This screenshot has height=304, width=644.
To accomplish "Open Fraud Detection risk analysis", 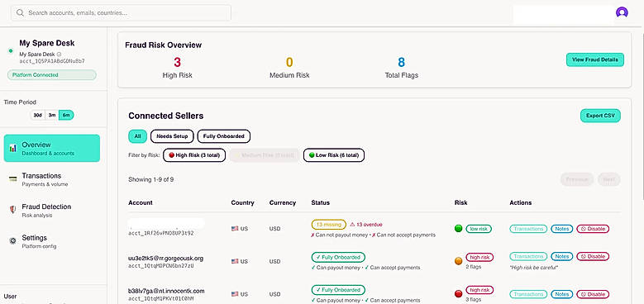I will pos(52,210).
